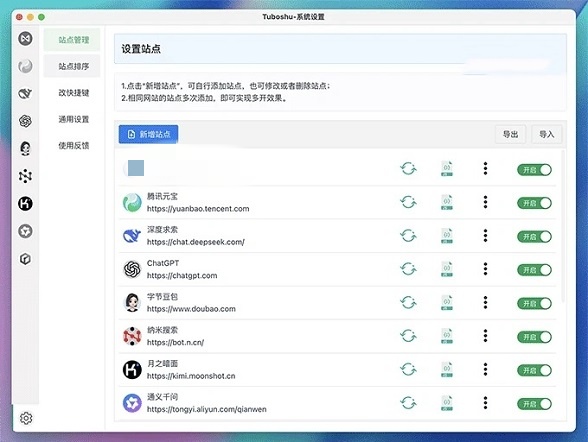This screenshot has height=442, width=588.
Task: Open more options menu for 深度求索
Action: 485,235
